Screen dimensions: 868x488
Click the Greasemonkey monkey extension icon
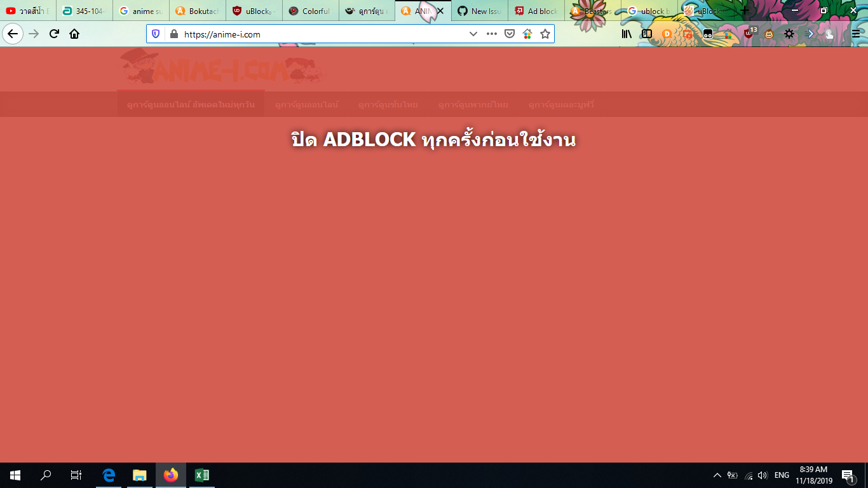[769, 34]
